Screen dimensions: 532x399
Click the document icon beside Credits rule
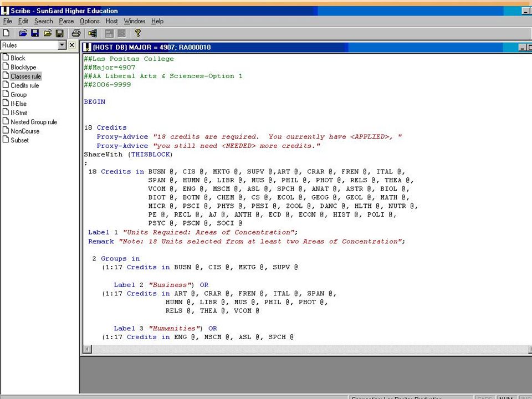coord(6,84)
